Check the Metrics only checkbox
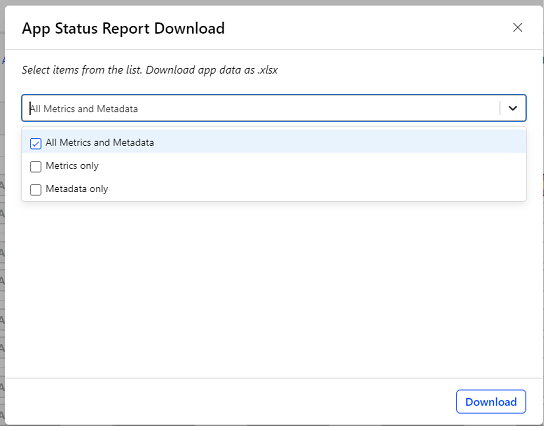 [x=36, y=168]
